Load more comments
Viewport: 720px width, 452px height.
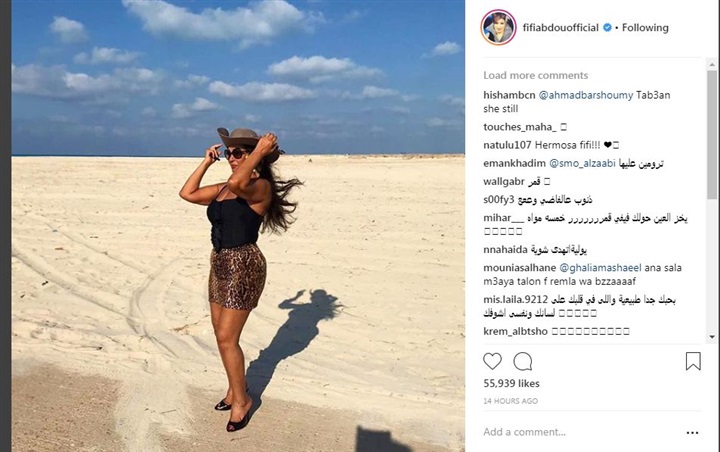coord(535,75)
